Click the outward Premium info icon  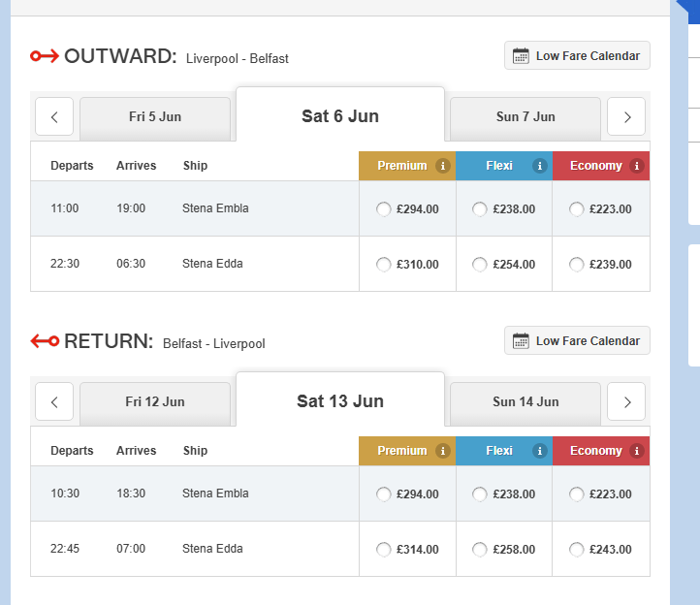(x=443, y=166)
